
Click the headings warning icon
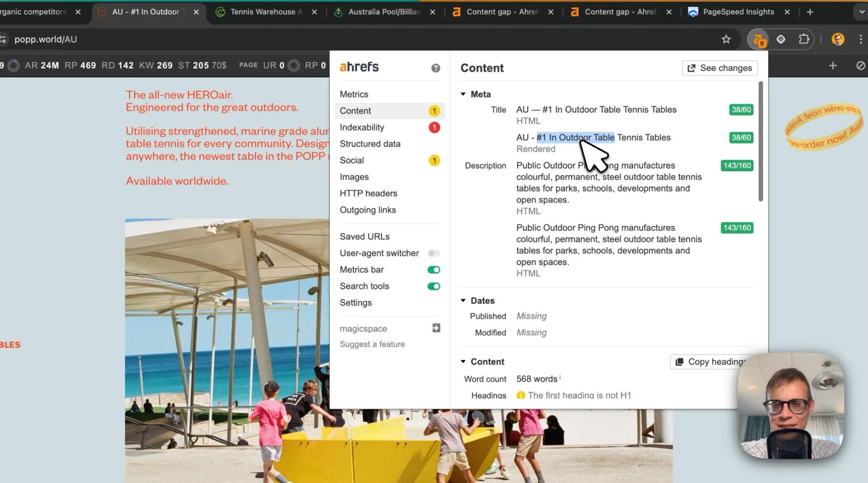pyautogui.click(x=521, y=395)
